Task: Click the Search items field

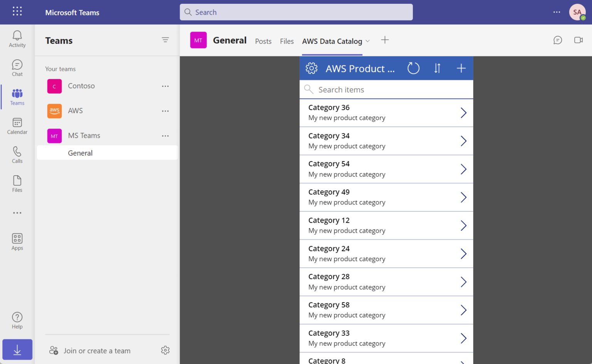Action: click(x=386, y=89)
